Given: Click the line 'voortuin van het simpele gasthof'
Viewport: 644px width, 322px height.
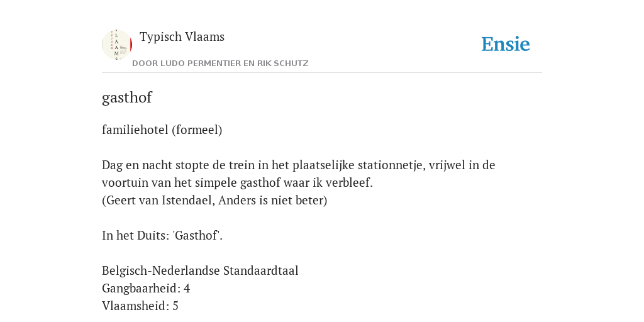Looking at the screenshot, I should pos(237,183).
